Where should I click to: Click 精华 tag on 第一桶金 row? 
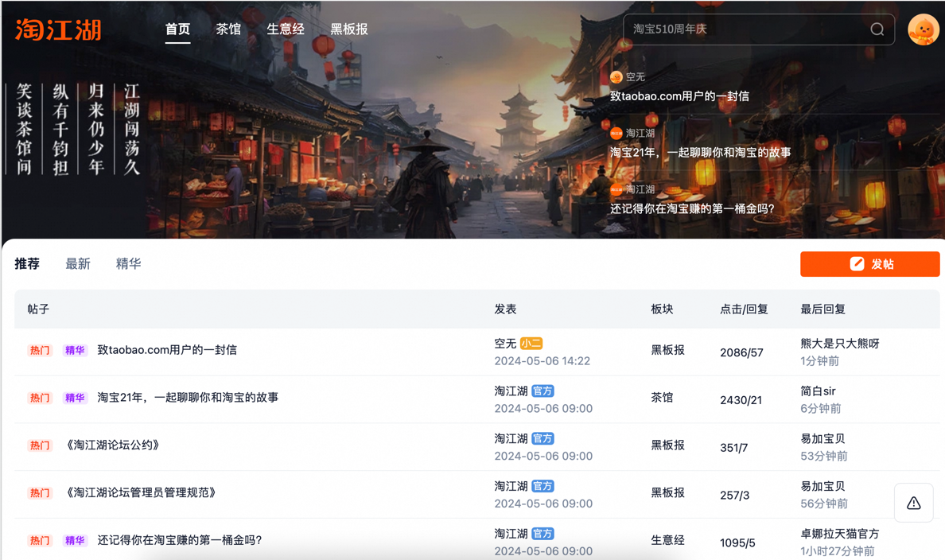tap(75, 541)
